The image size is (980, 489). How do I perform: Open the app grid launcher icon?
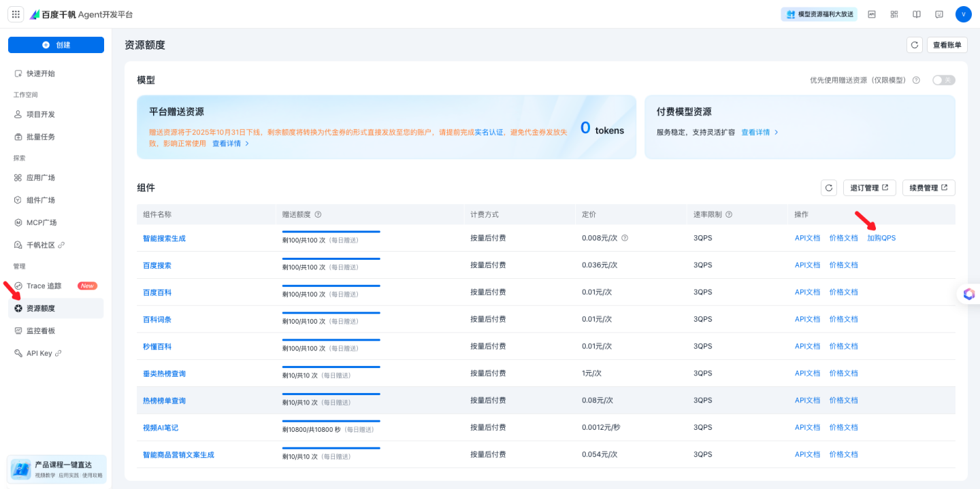pos(16,14)
